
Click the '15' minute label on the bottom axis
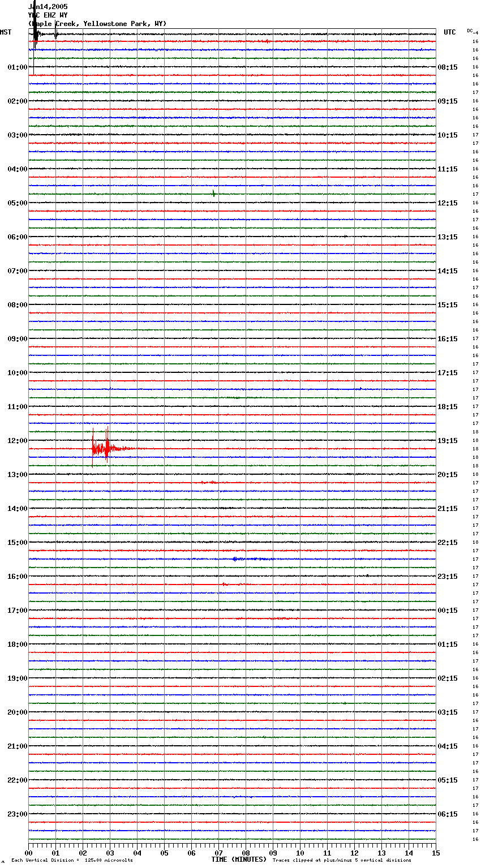(x=436, y=852)
